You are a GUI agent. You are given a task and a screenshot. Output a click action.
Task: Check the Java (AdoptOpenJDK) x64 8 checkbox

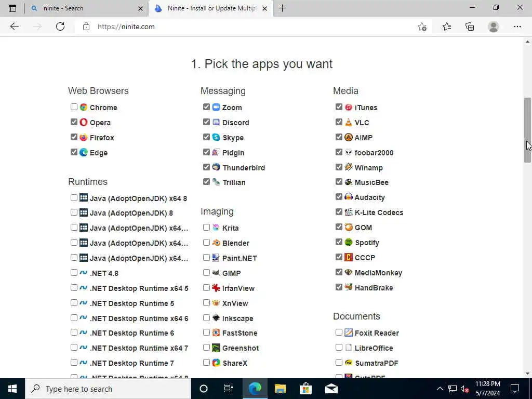(74, 197)
